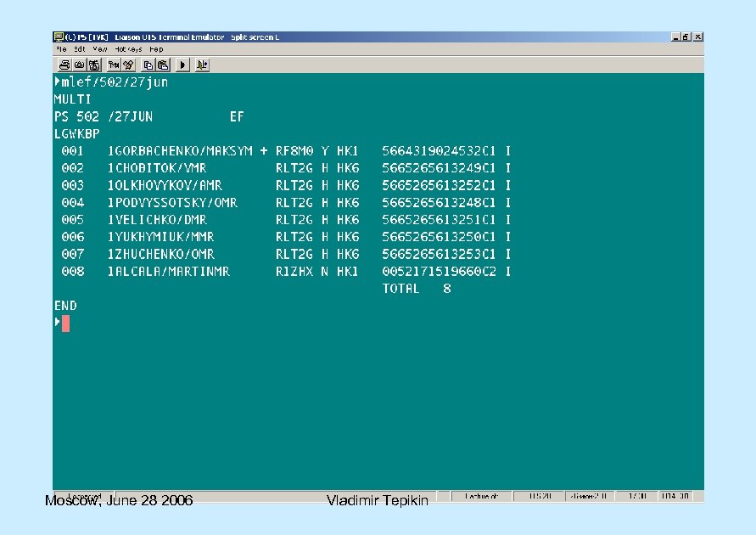Viewport: 756px width, 535px height.
Task: Click record locator R1ZHX
Action: coord(294,272)
